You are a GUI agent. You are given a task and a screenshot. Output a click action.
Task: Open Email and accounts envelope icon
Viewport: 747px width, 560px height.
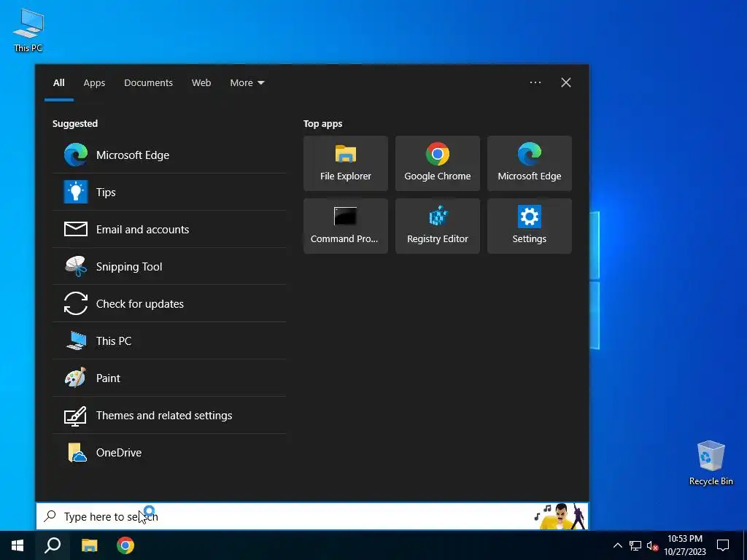coord(76,229)
